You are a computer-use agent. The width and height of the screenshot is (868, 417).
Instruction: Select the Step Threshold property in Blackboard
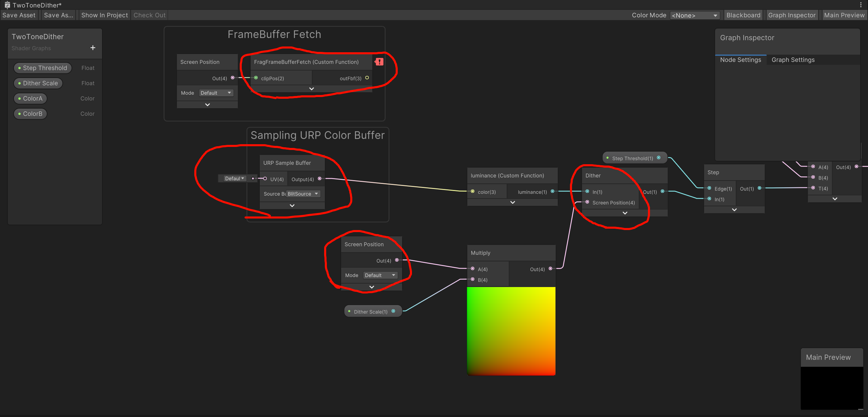pyautogui.click(x=43, y=68)
